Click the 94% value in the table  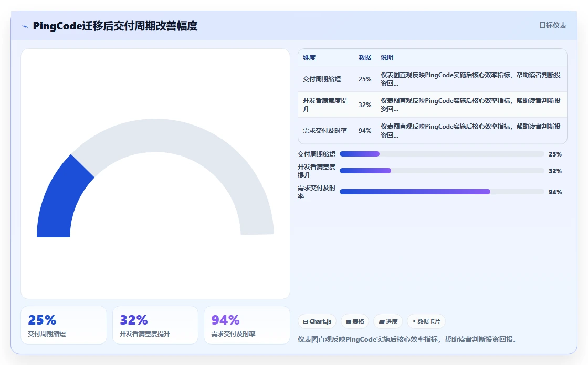tap(365, 131)
